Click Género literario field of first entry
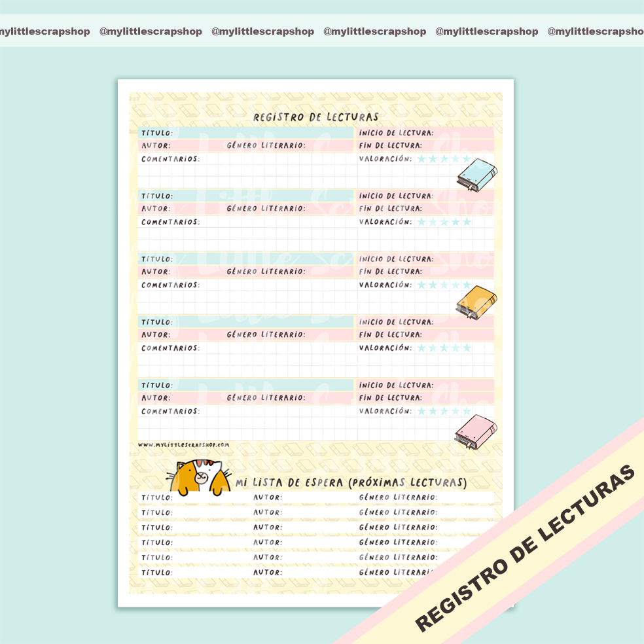This screenshot has height=644, width=644. pos(289,145)
